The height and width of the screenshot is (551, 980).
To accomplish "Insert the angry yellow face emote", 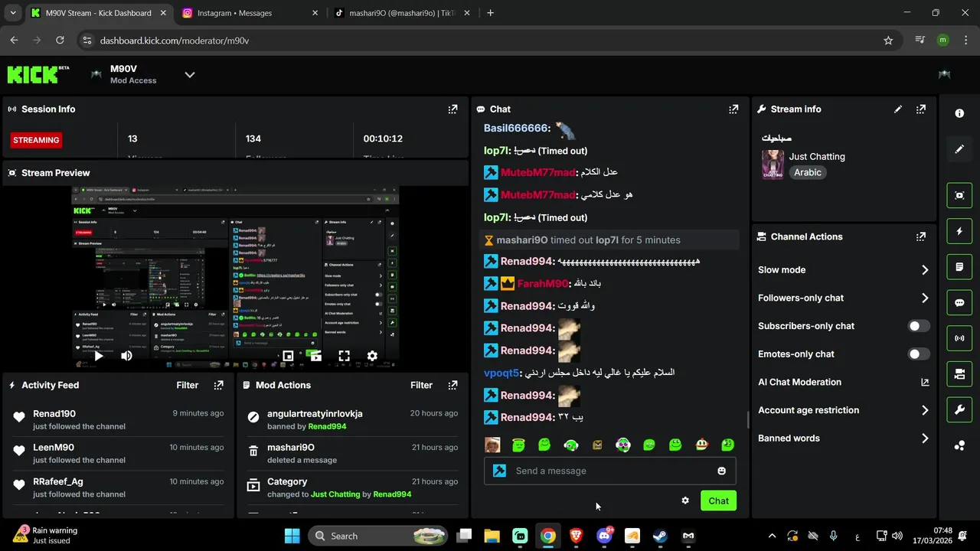I will (597, 445).
